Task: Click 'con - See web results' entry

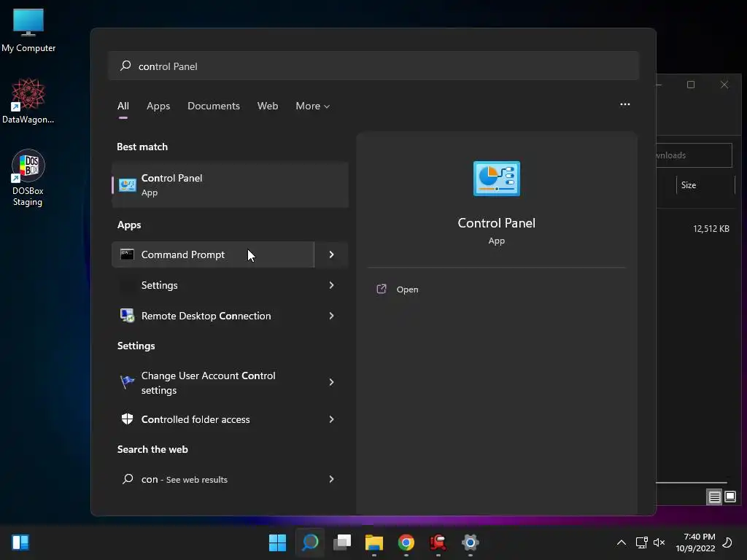Action: tap(213, 479)
